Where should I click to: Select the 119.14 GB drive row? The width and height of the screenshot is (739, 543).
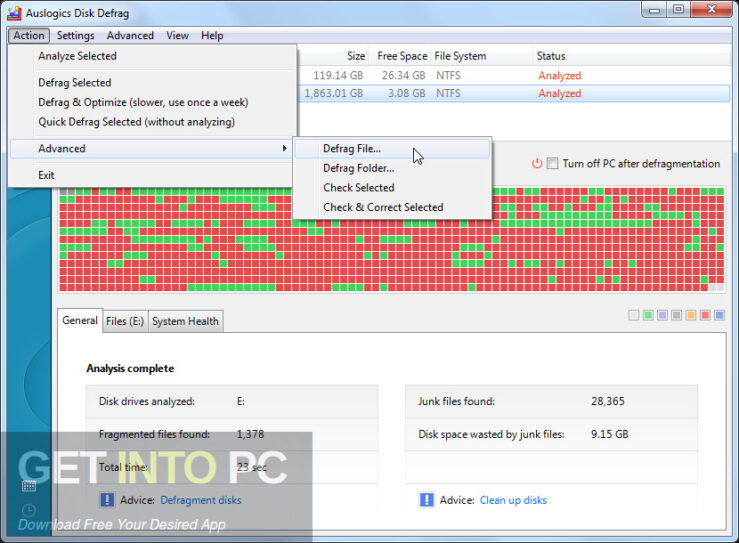[x=514, y=75]
